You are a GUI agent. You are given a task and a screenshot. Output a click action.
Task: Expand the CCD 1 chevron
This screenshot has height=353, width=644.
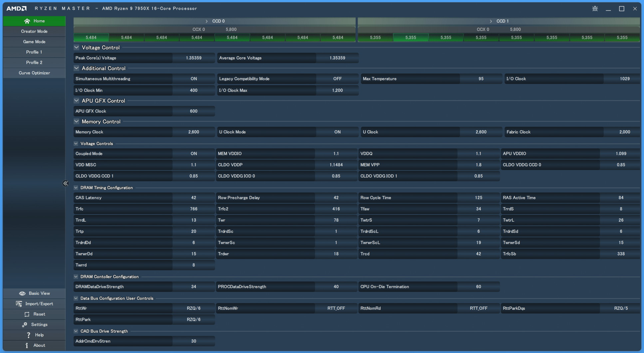click(x=491, y=21)
